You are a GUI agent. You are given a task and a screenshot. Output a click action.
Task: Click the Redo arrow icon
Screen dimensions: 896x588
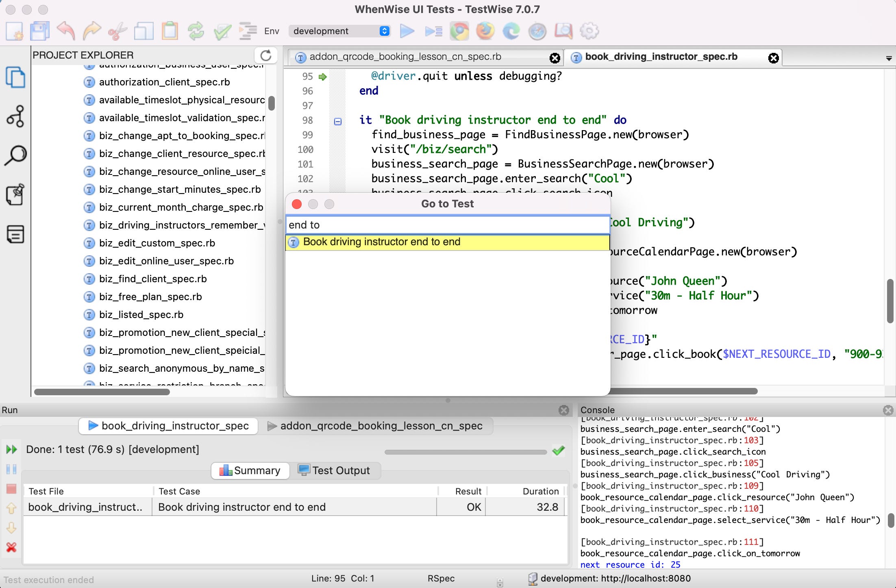coord(92,31)
